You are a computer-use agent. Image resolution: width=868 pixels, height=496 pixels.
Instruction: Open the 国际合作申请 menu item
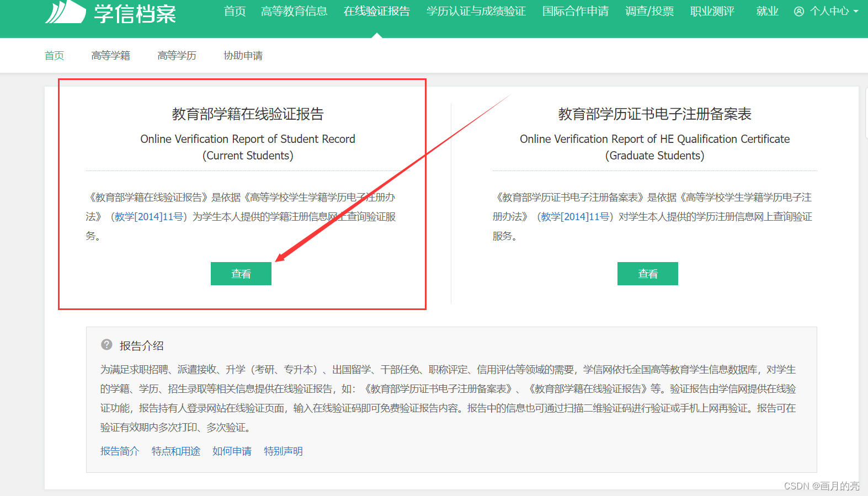point(576,12)
